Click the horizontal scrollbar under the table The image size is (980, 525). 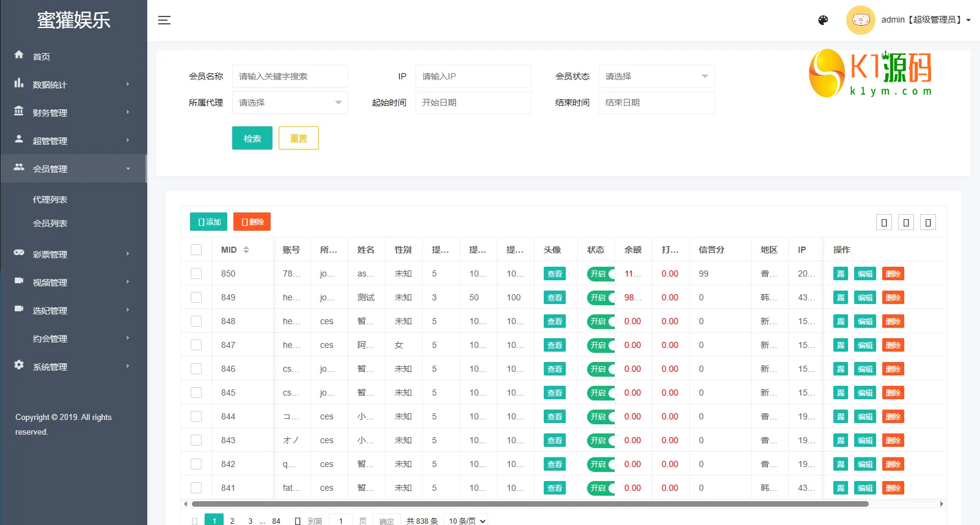[530, 504]
